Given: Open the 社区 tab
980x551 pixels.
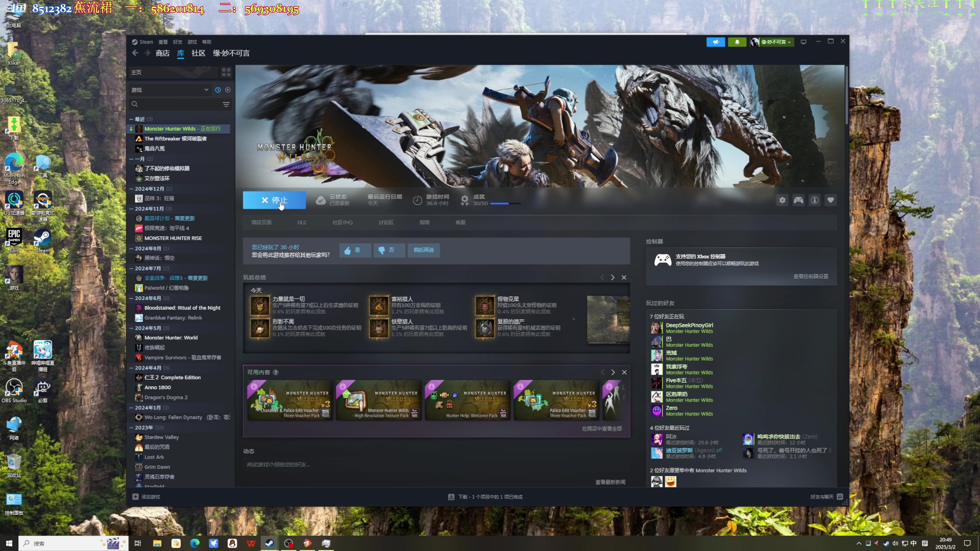Looking at the screenshot, I should [x=198, y=53].
